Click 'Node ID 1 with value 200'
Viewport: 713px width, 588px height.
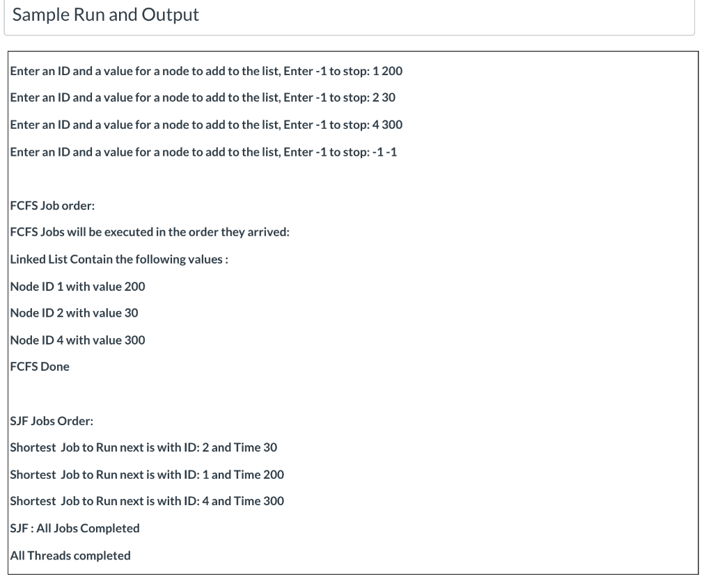pos(77,287)
